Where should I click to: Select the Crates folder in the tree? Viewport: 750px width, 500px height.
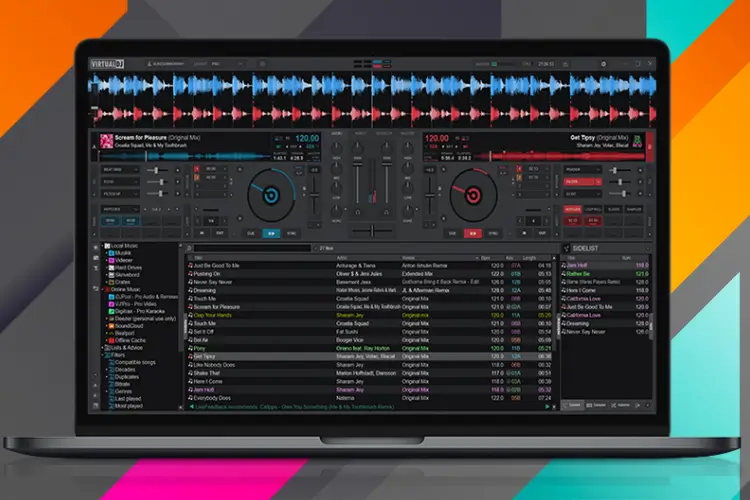pos(120,282)
